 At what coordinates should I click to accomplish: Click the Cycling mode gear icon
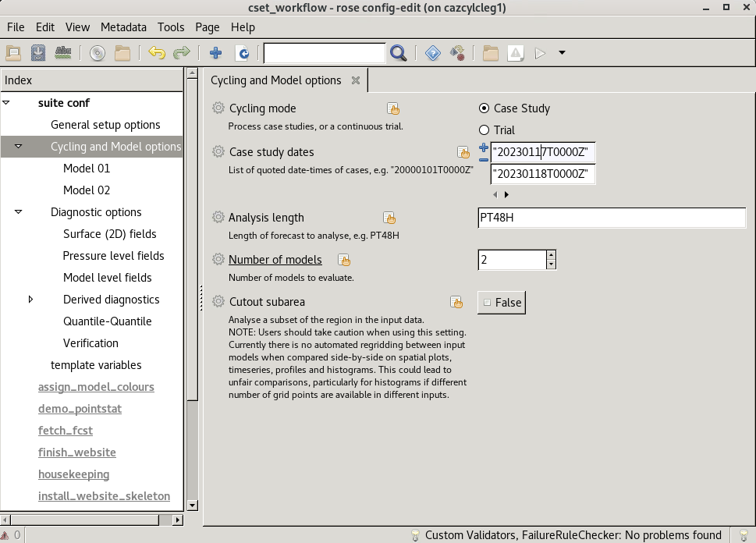[218, 108]
